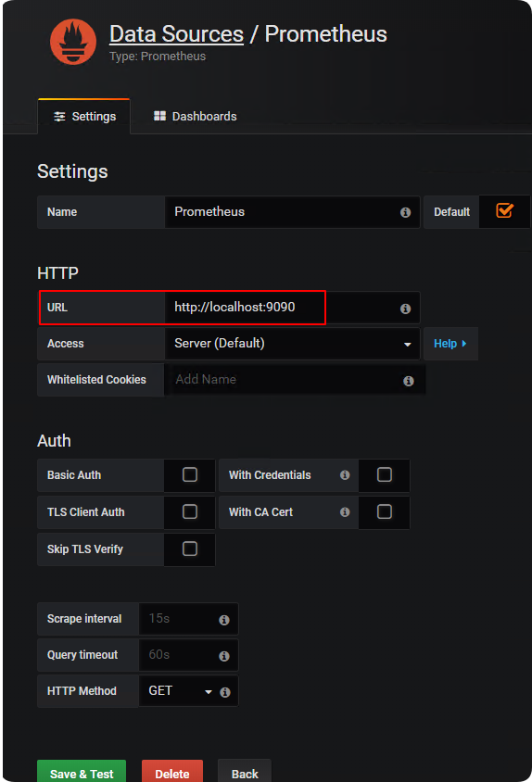Open the Access Server (Default) dropdown

292,344
